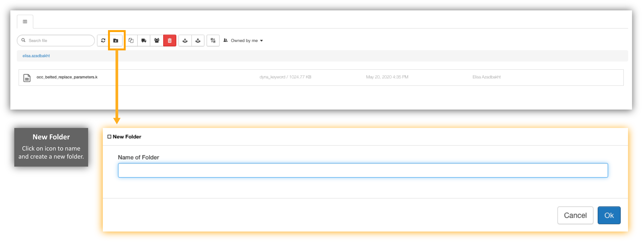Open the elisa.azadbakht breadcrumb link
Viewport: 644px width, 245px height.
pos(36,56)
